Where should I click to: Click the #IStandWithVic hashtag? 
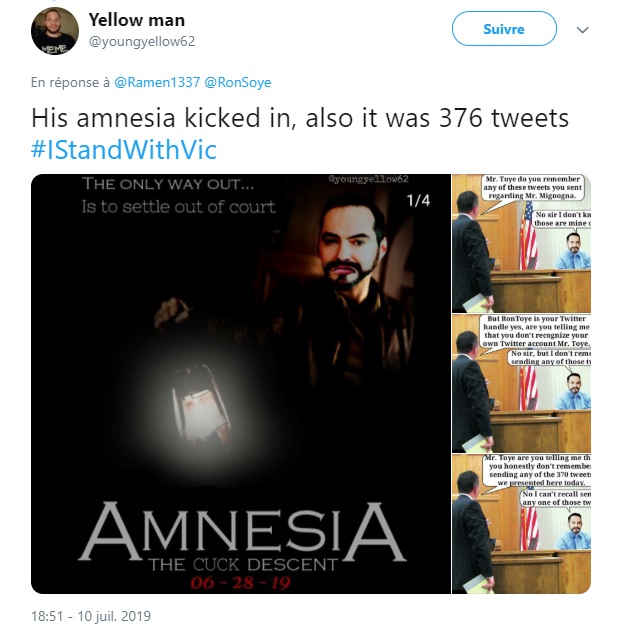click(x=124, y=149)
